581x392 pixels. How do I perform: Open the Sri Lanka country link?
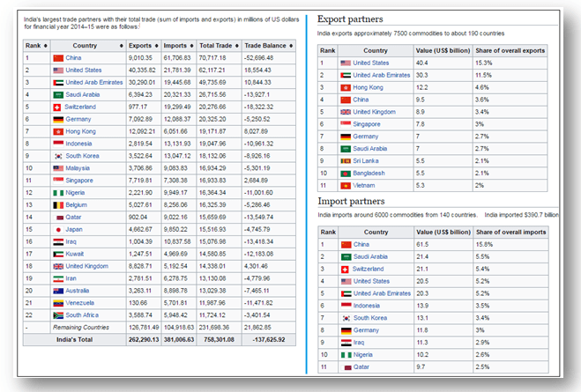[368, 161]
